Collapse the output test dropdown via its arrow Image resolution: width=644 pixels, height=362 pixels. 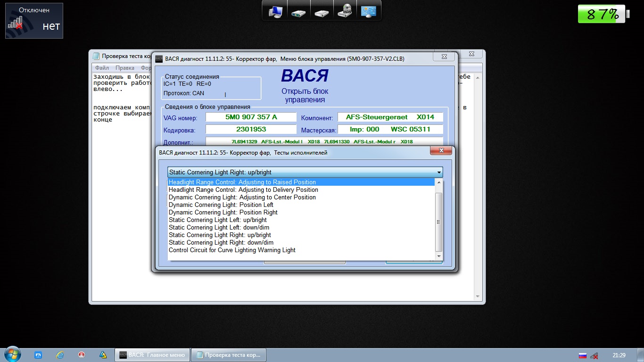(439, 173)
